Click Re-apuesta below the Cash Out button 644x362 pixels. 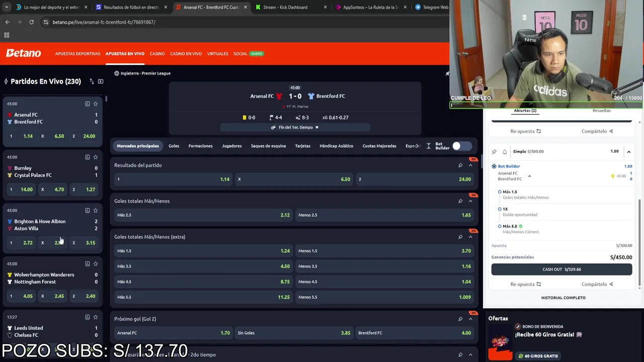525,284
